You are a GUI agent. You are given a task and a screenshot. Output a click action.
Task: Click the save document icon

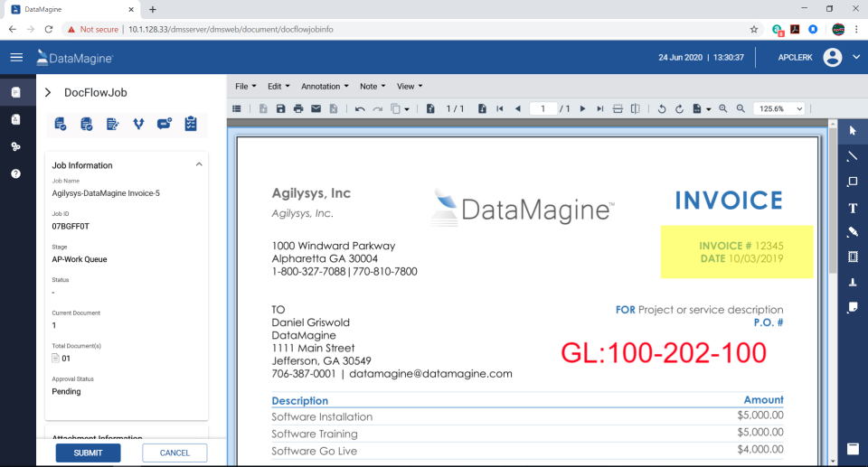tap(280, 109)
